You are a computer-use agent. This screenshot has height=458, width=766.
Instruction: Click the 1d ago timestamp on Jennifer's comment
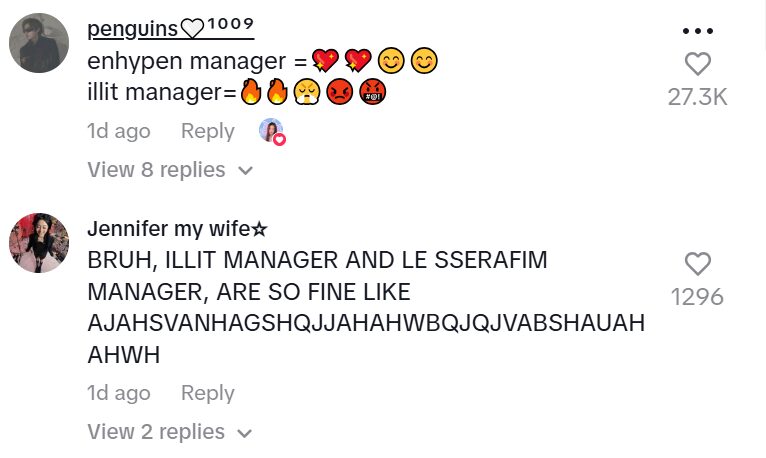[119, 393]
